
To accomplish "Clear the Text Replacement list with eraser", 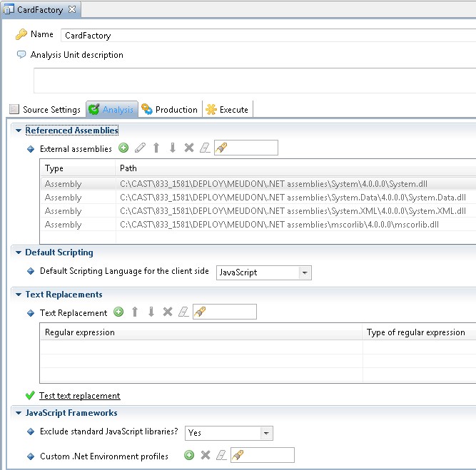I will [183, 312].
